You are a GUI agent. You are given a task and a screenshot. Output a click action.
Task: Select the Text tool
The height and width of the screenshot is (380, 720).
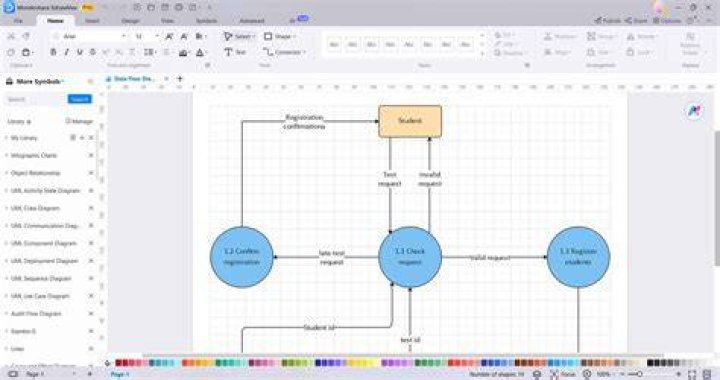click(235, 52)
